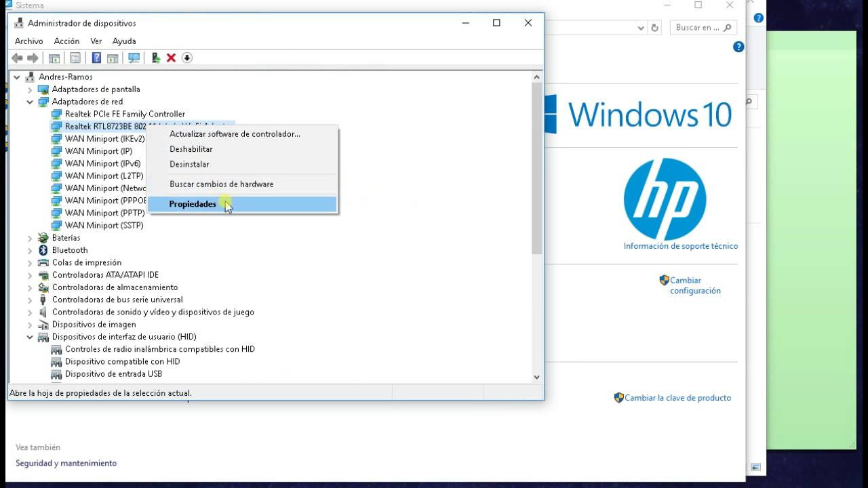Select WAN Miniport (IKEv2) adapter
This screenshot has width=868, height=488.
[x=105, y=139]
